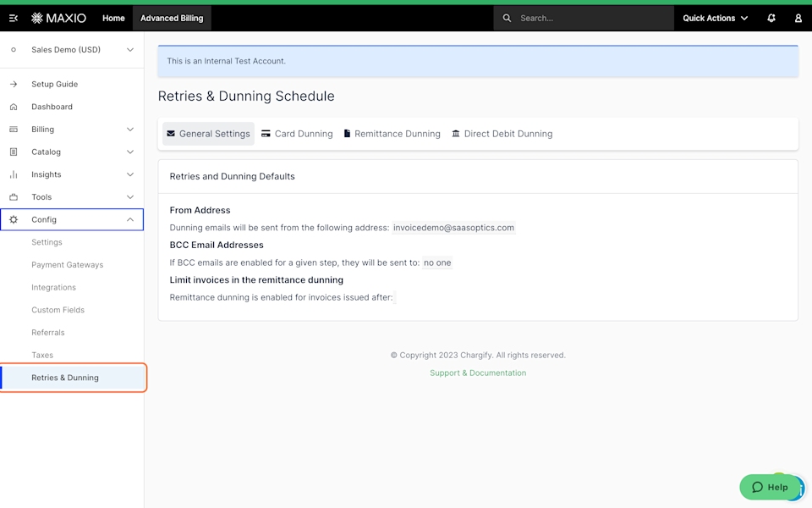The image size is (812, 508).
Task: Click the invoicedemo@saasoptics.com address value
Action: coord(453,228)
